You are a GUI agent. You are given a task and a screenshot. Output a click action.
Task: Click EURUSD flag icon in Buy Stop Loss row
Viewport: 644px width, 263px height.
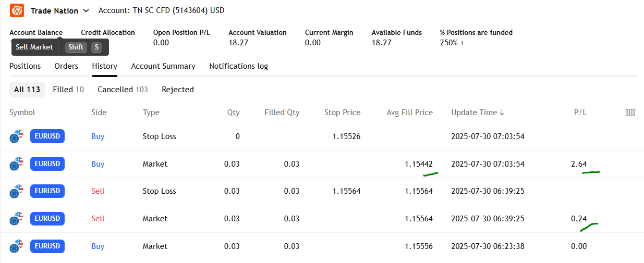(17, 136)
